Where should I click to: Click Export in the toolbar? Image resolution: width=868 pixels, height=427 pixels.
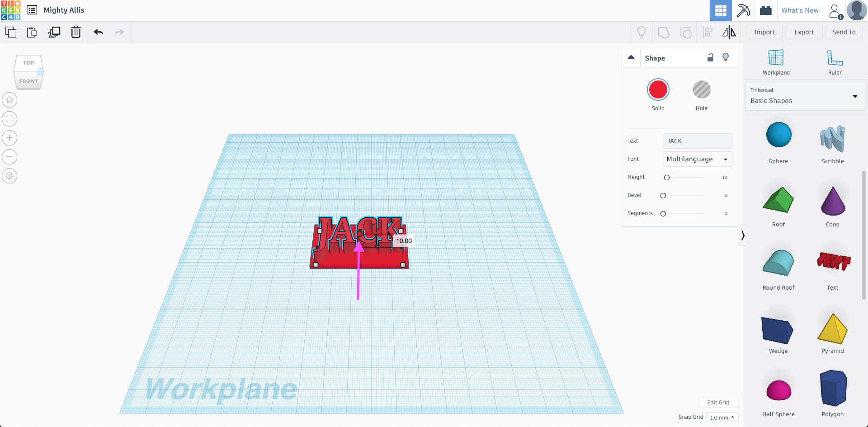pos(804,32)
